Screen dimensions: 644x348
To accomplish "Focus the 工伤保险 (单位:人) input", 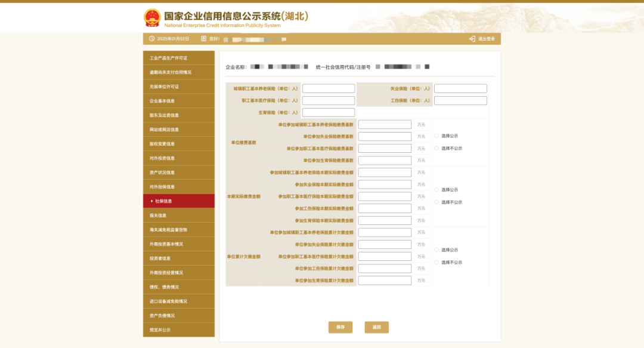I will (x=460, y=100).
